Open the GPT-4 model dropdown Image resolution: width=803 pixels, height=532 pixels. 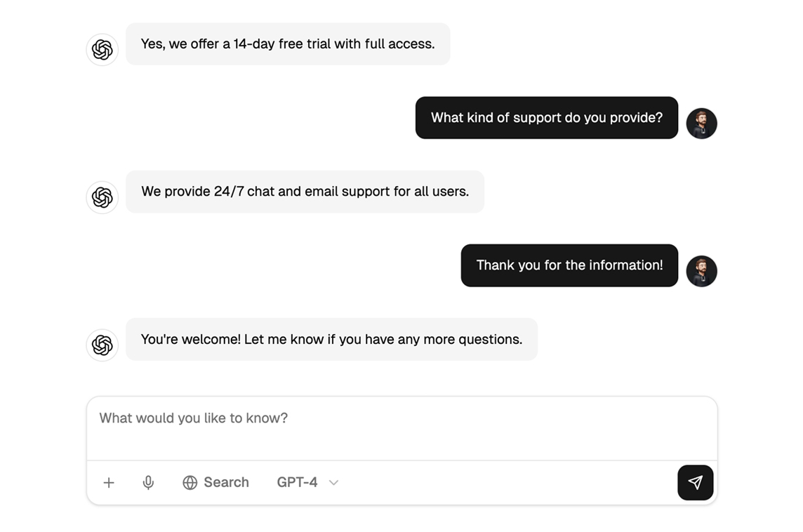click(x=307, y=482)
